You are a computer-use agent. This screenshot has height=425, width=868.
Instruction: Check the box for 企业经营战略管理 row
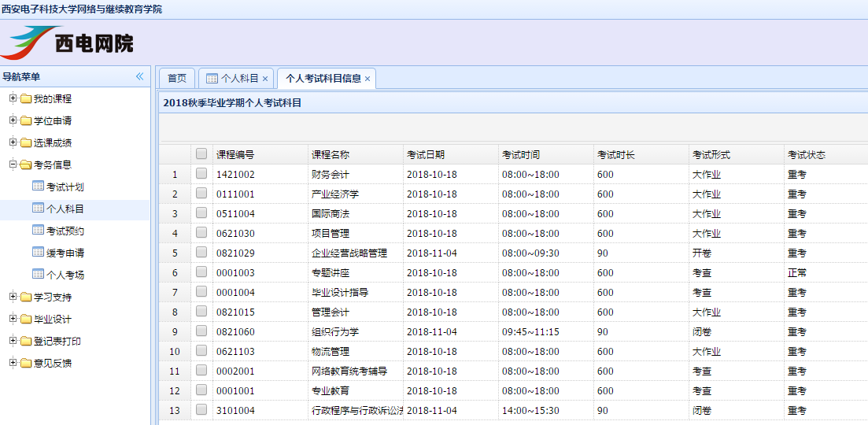(x=201, y=253)
